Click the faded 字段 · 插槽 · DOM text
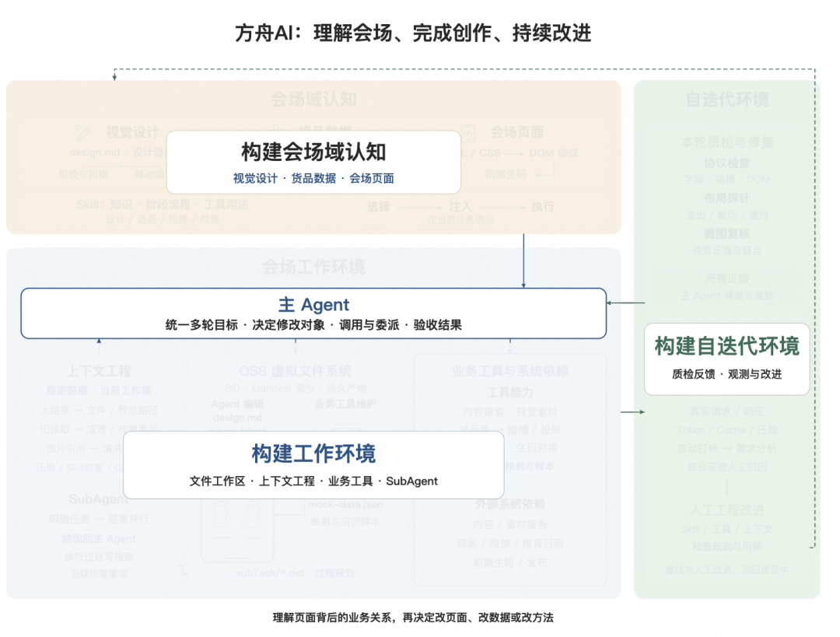The width and height of the screenshot is (840, 637). 727,180
